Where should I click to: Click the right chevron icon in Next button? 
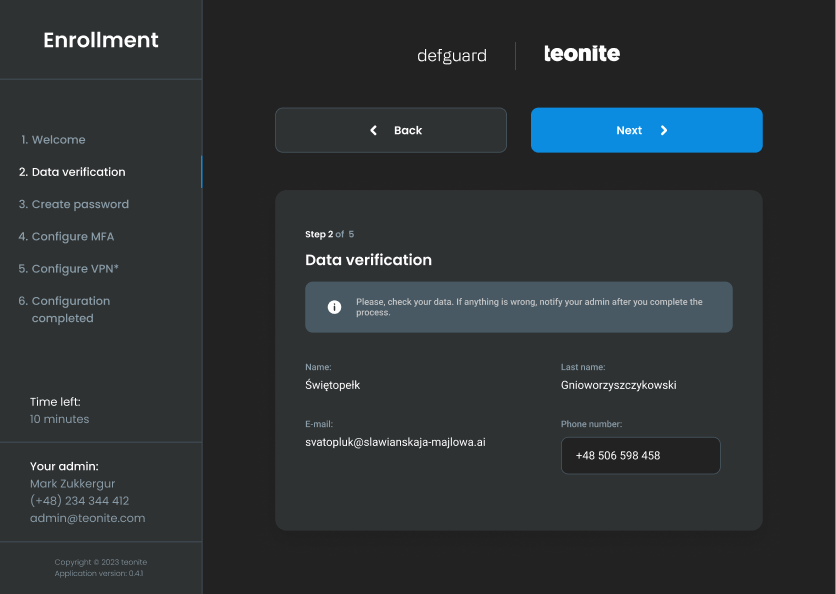pos(664,130)
